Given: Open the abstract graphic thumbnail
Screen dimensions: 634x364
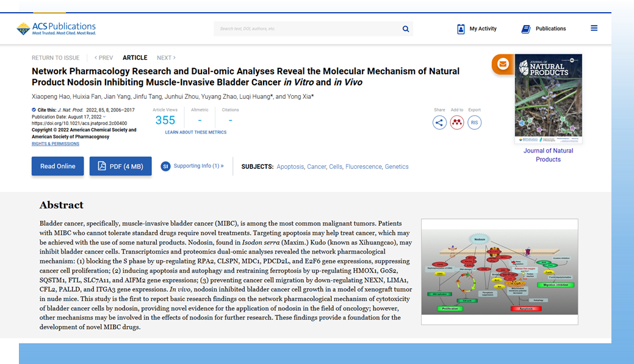Looking at the screenshot, I should tap(499, 266).
